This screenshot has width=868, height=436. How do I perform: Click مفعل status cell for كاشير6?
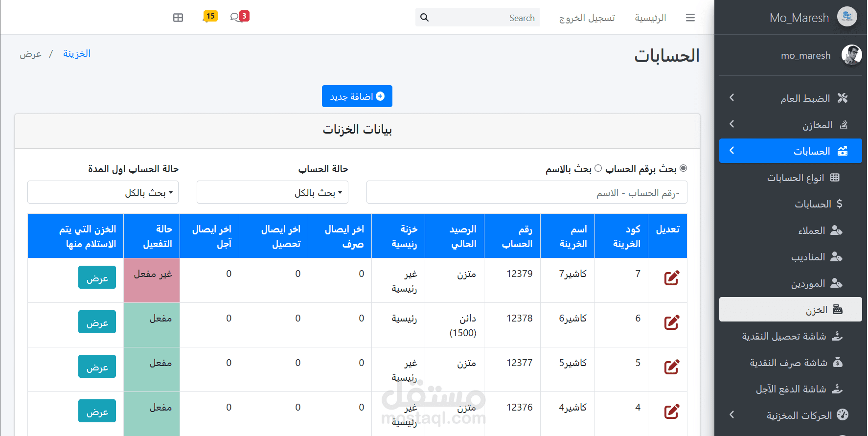click(x=152, y=325)
